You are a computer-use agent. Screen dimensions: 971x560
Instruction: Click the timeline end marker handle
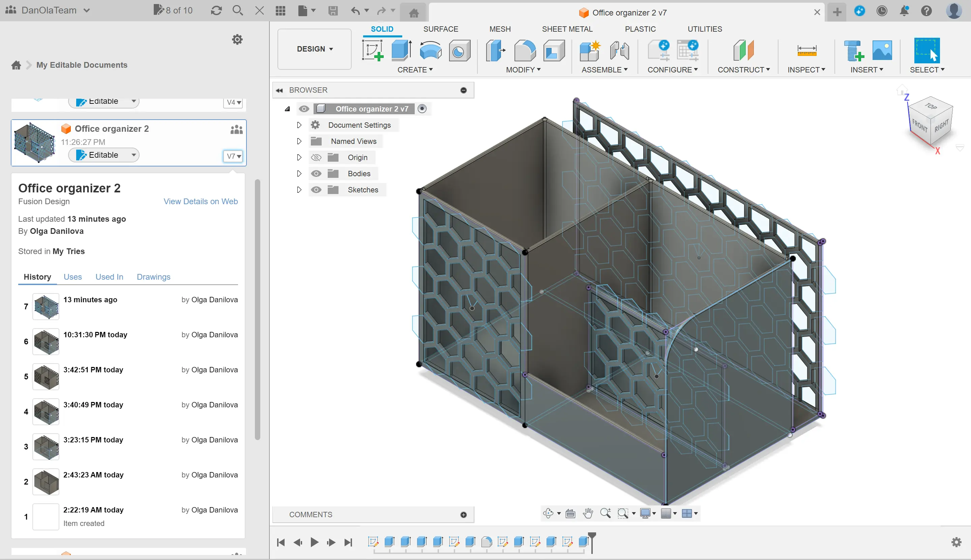(x=592, y=536)
